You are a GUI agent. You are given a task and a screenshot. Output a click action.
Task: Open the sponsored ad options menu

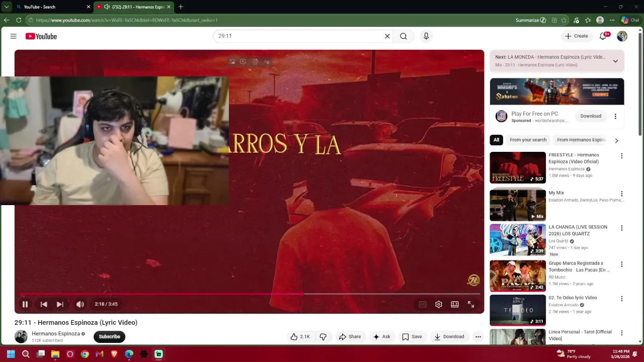click(x=615, y=116)
